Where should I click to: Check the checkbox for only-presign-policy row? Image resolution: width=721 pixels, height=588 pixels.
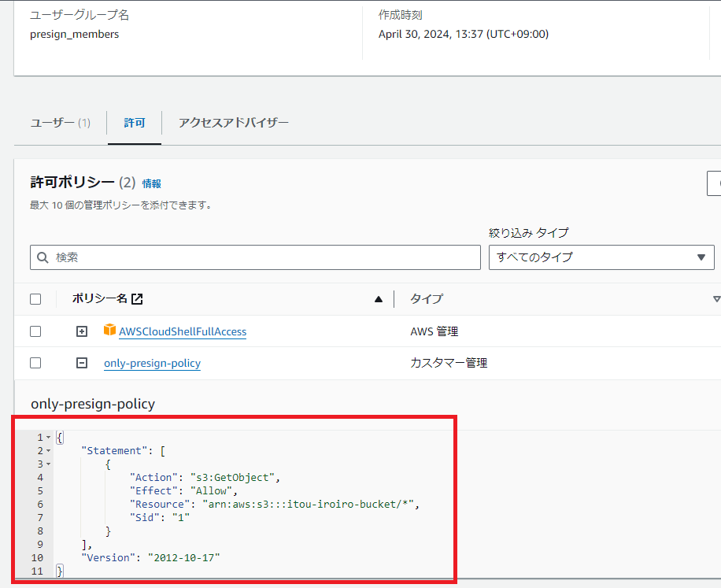point(35,362)
